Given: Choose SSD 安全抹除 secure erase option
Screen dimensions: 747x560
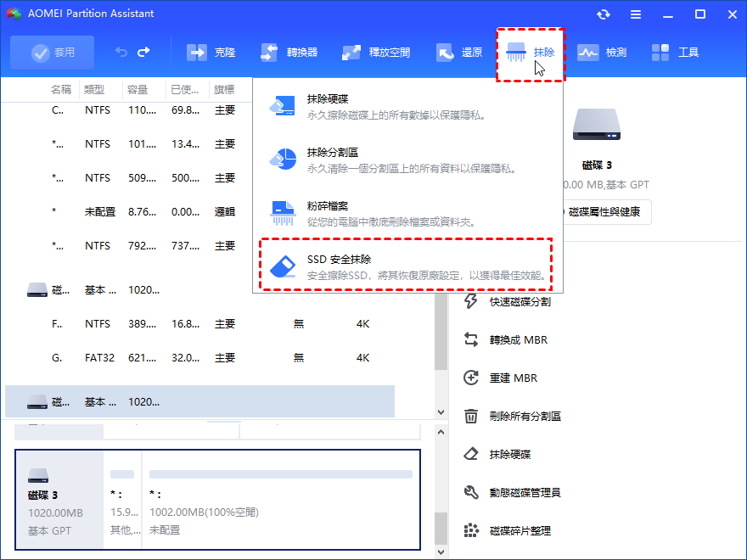Looking at the screenshot, I should tap(406, 265).
